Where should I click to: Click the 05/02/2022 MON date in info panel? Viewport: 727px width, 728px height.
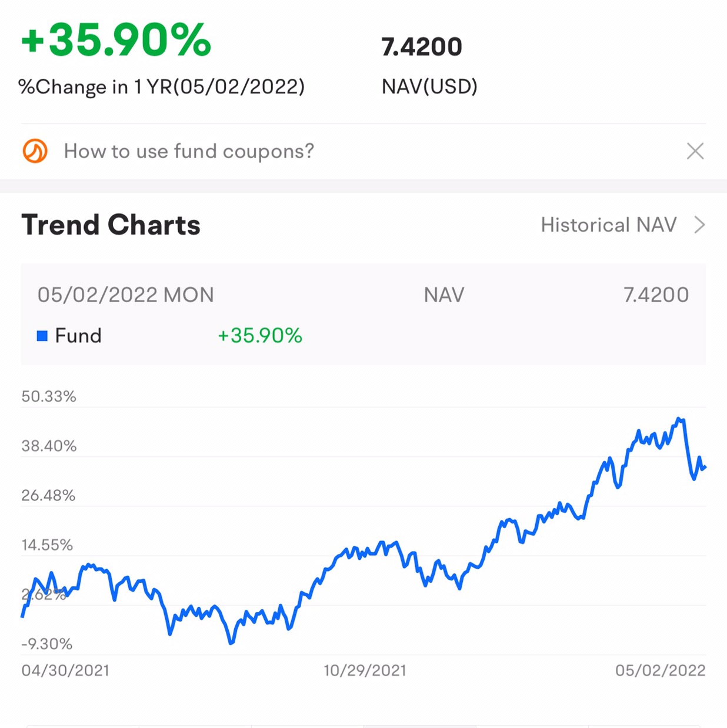coord(126,295)
